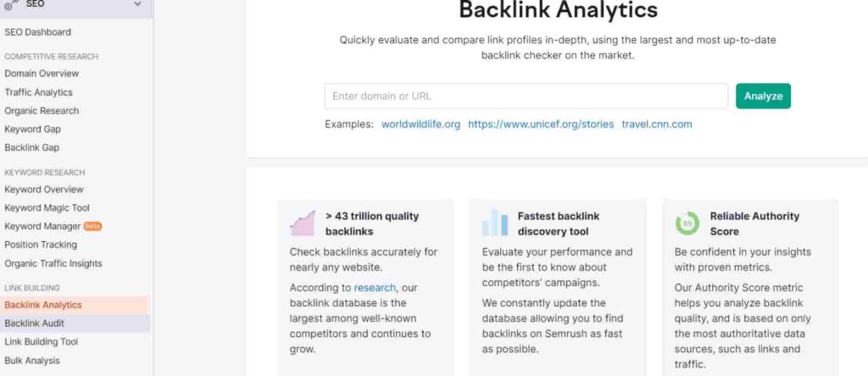Collapse the SEO section chevron

pos(137,4)
